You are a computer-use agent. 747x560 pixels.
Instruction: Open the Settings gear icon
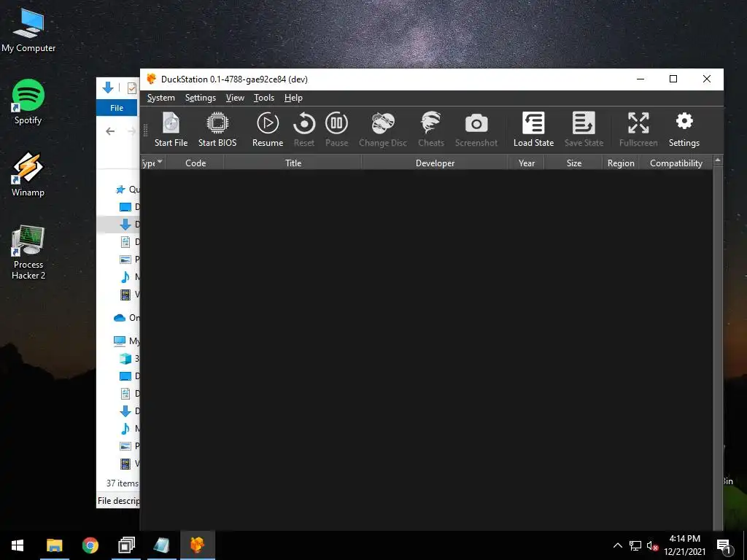(x=684, y=129)
